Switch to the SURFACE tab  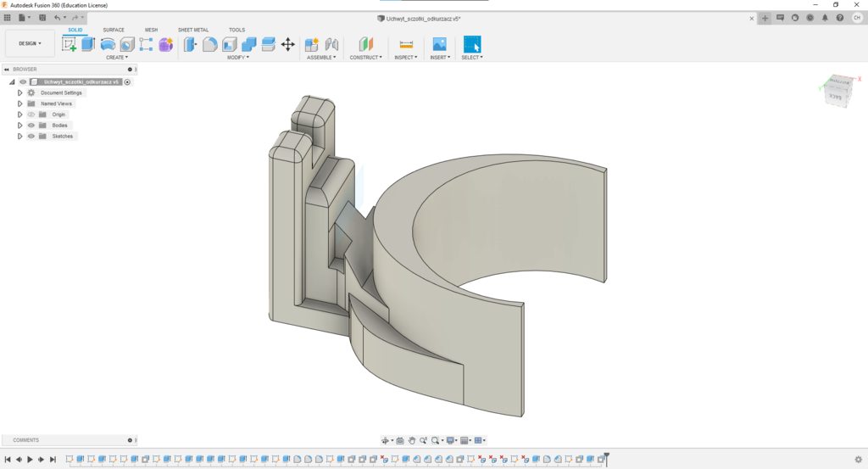pos(114,30)
